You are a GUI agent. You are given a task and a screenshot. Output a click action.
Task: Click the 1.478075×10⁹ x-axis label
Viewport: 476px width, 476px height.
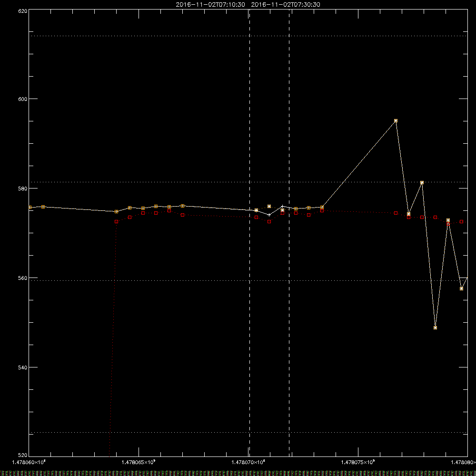coord(358,462)
